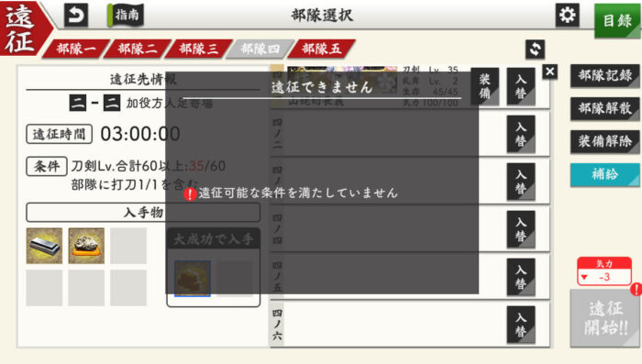The image size is (642, 364).
Task: Switch to 部隊一 tab
Action: (x=76, y=49)
